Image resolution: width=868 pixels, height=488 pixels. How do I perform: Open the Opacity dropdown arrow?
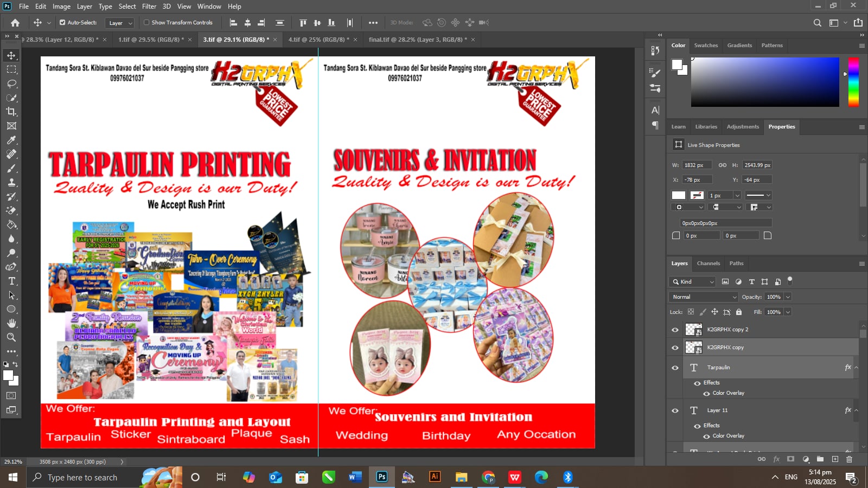(x=788, y=297)
